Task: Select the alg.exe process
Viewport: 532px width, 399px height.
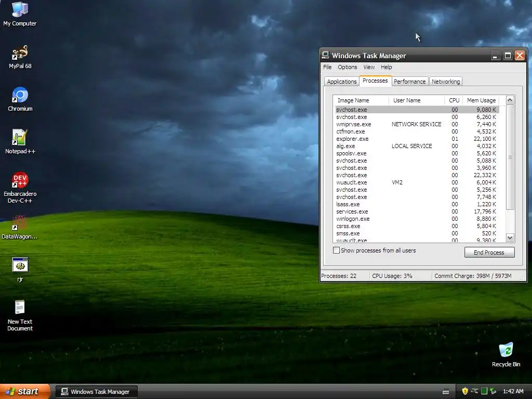Action: tap(417, 146)
